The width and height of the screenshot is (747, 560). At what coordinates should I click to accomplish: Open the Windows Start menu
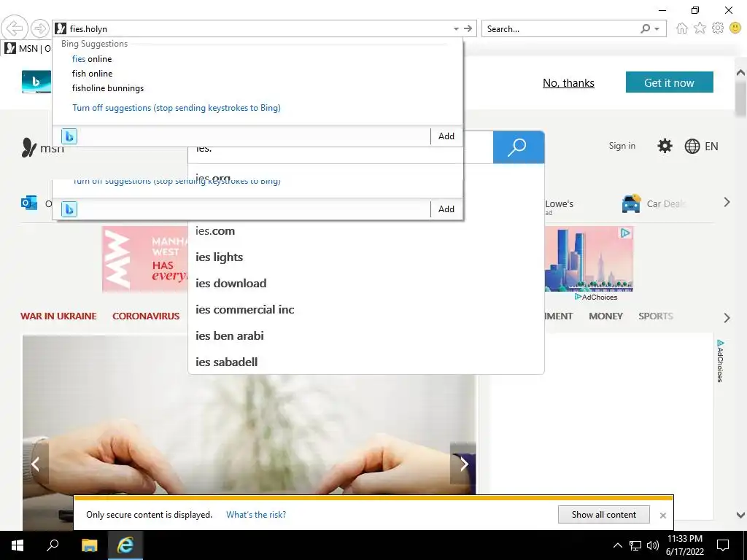tap(18, 545)
